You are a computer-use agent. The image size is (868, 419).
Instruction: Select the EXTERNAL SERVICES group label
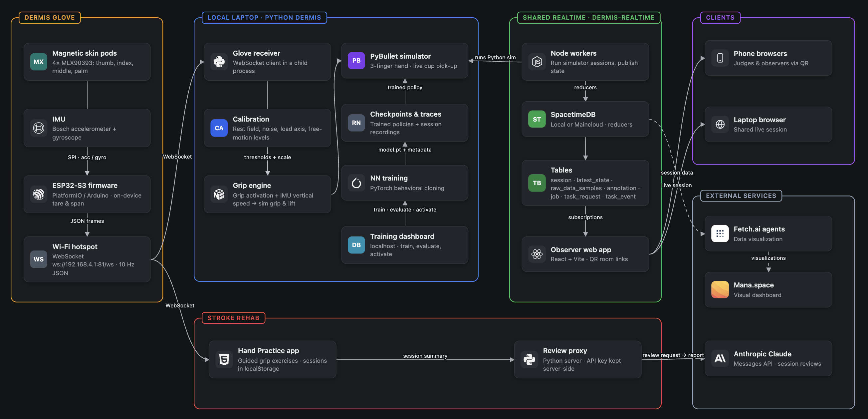click(741, 196)
